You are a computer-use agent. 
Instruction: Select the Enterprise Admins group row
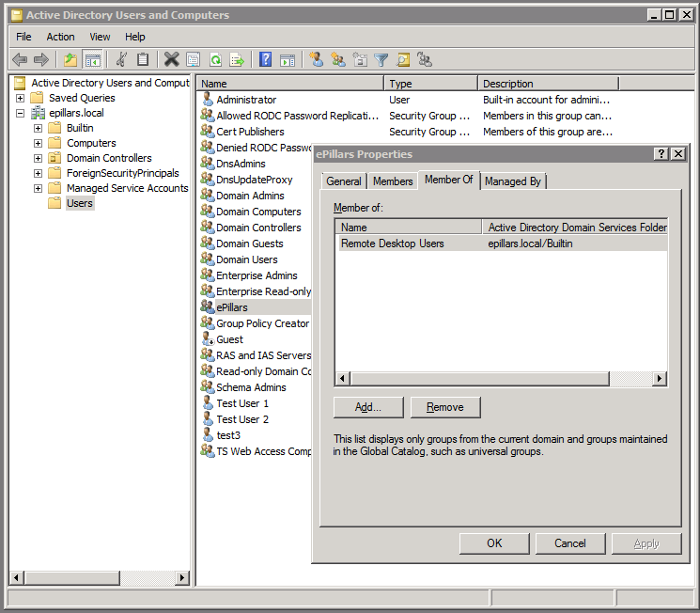[257, 275]
